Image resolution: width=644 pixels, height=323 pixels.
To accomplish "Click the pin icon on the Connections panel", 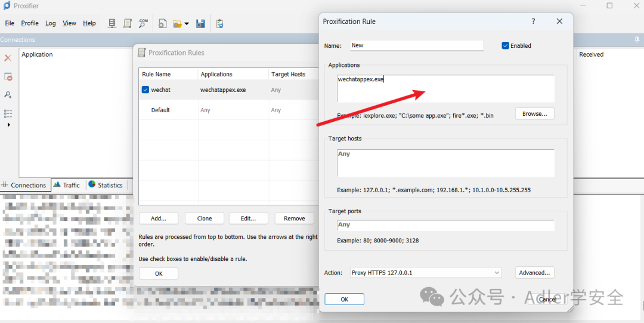I will pyautogui.click(x=637, y=39).
